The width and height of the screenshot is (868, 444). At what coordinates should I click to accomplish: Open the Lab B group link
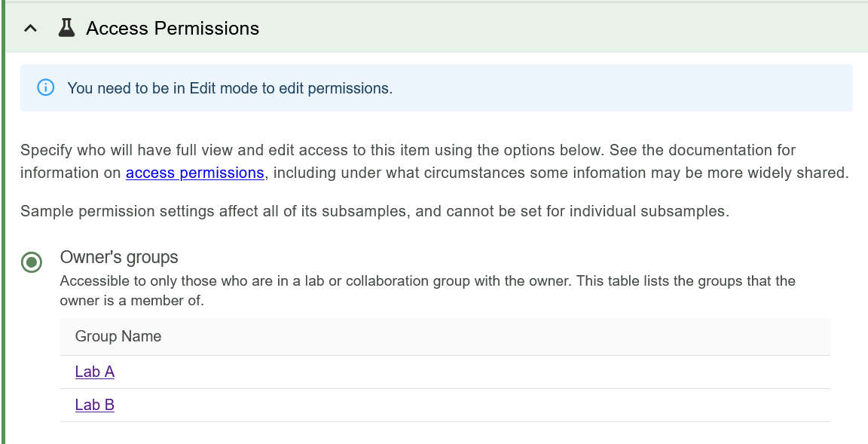tap(95, 405)
